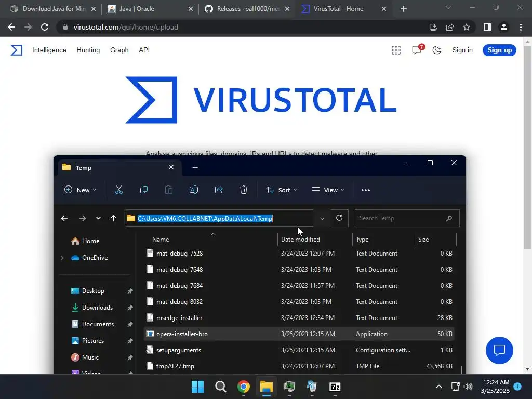Image resolution: width=532 pixels, height=399 pixels.
Task: Open Intelligence in VirusTotal menu
Action: [x=49, y=50]
